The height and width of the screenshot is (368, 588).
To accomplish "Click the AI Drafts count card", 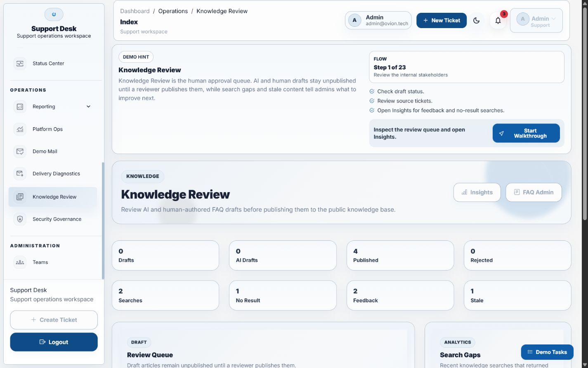I will pos(283,256).
